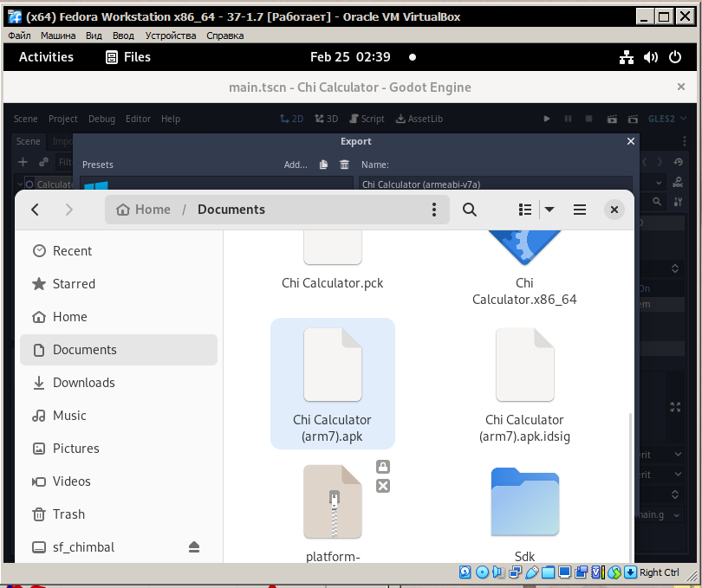The image size is (702, 588).
Task: Switch Godot to 3D workspace
Action: pos(326,119)
